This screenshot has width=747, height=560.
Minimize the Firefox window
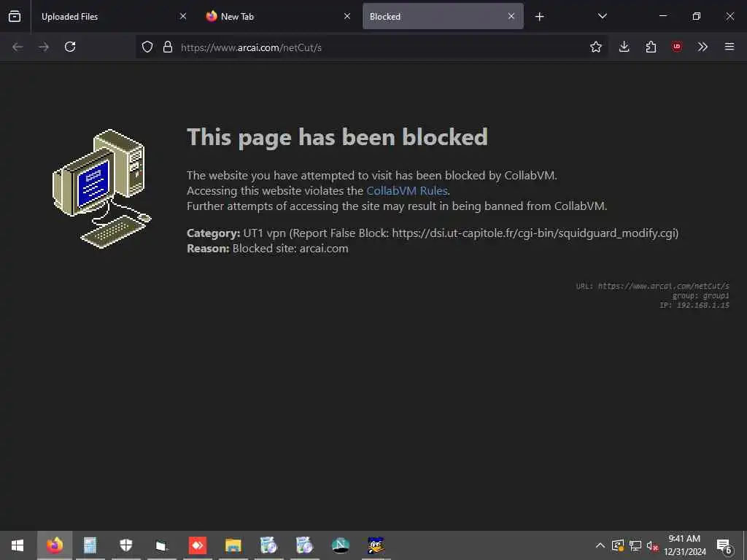662,16
